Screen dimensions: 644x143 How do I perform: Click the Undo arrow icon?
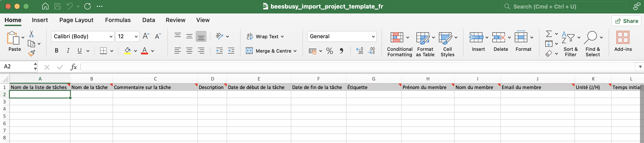point(70,6)
